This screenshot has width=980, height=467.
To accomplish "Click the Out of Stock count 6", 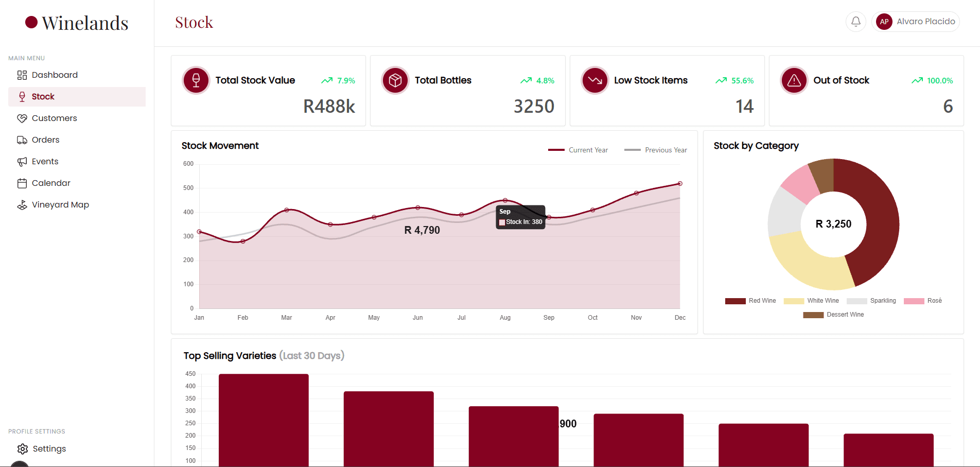I will point(948,107).
